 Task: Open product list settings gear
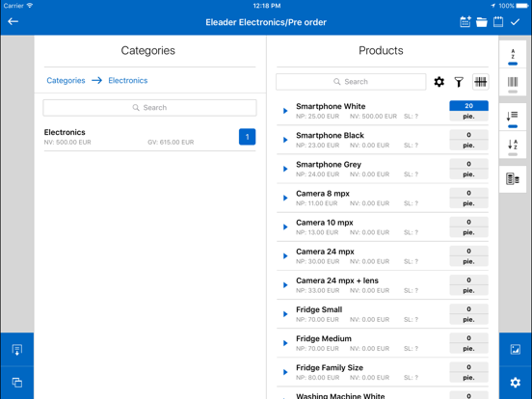[439, 82]
